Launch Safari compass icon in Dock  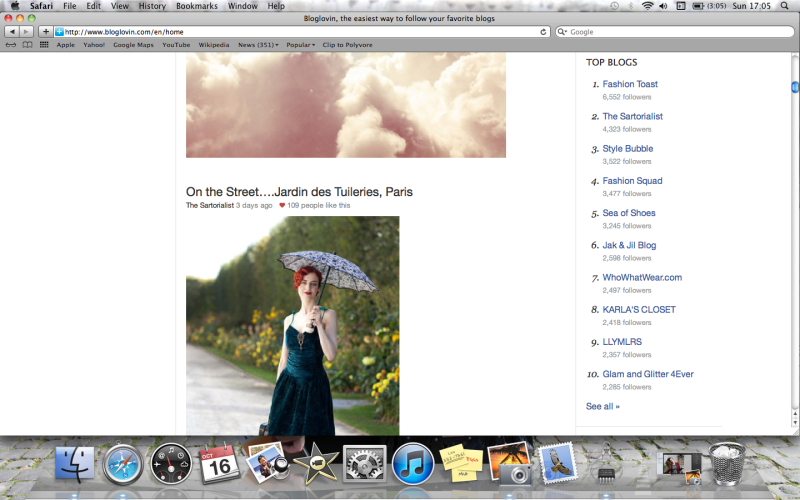(122, 464)
